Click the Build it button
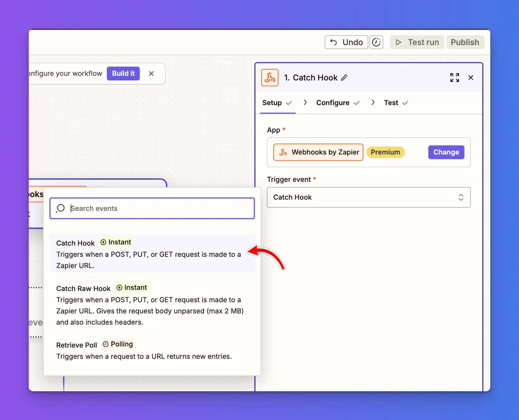The image size is (519, 420). coord(123,73)
